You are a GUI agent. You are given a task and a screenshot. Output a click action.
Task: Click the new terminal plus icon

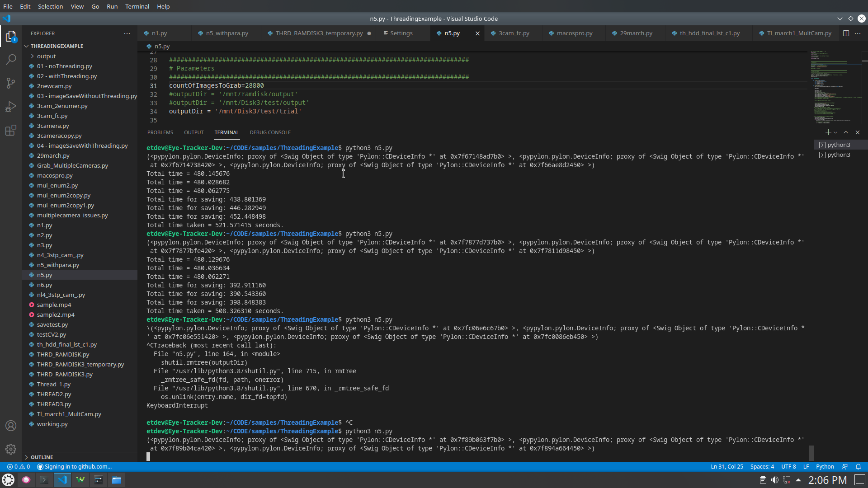tap(828, 132)
